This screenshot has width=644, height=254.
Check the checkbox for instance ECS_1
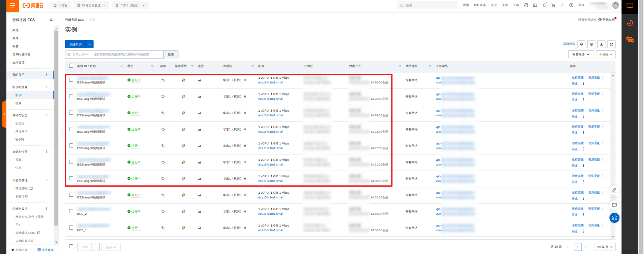tap(71, 227)
